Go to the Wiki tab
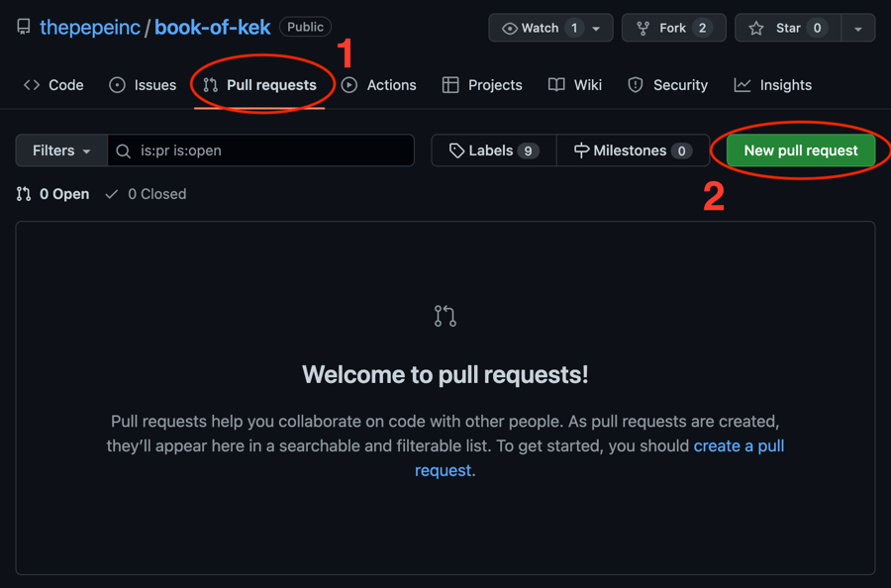This screenshot has width=891, height=588. (x=575, y=85)
